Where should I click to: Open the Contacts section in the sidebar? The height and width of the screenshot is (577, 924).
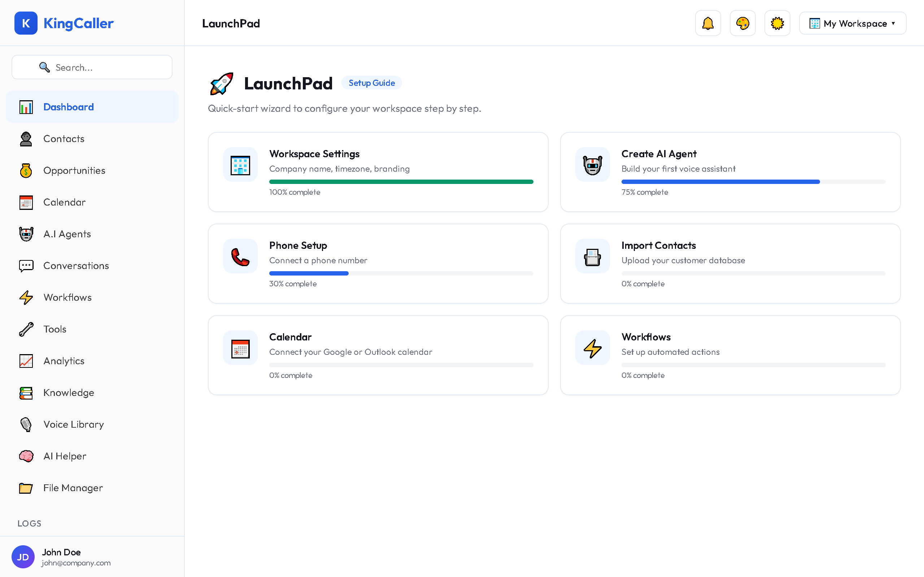[x=64, y=138]
